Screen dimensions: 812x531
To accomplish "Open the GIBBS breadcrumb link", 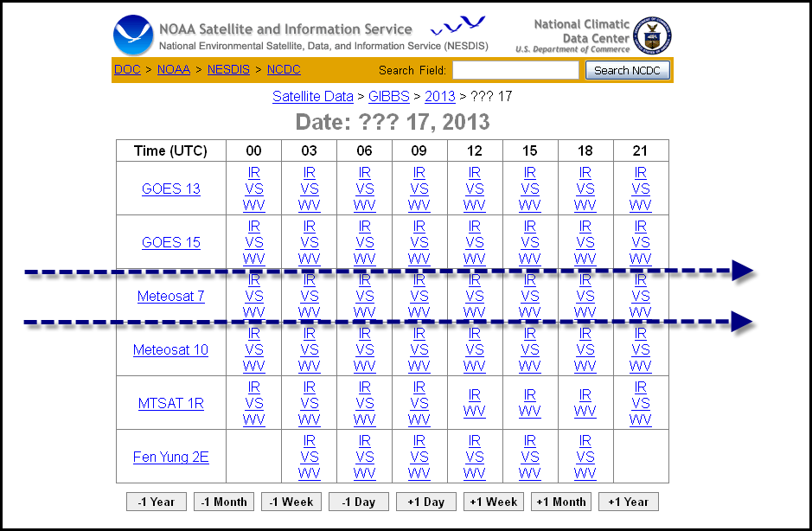I will [389, 96].
